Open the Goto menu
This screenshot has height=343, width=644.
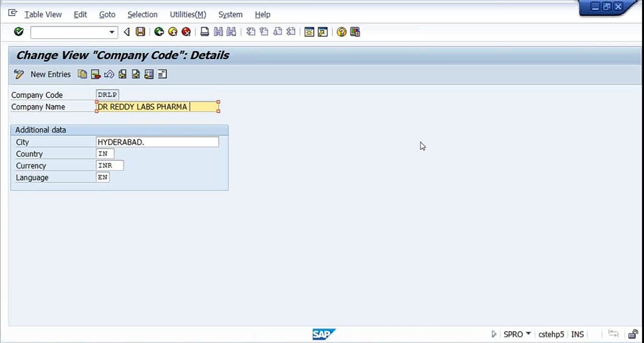pyautogui.click(x=107, y=15)
